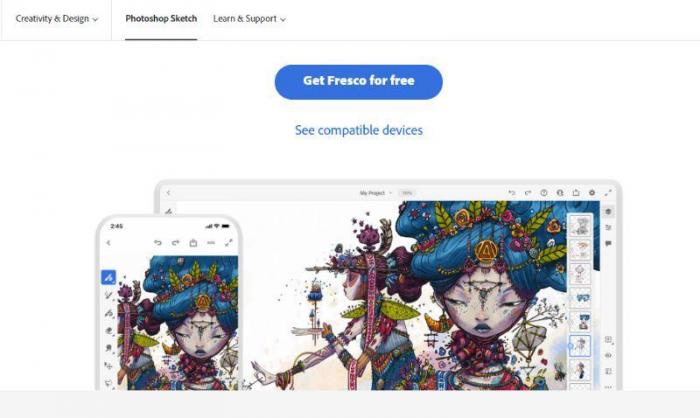Open the Creativity & Design dropdown

pyautogui.click(x=57, y=19)
